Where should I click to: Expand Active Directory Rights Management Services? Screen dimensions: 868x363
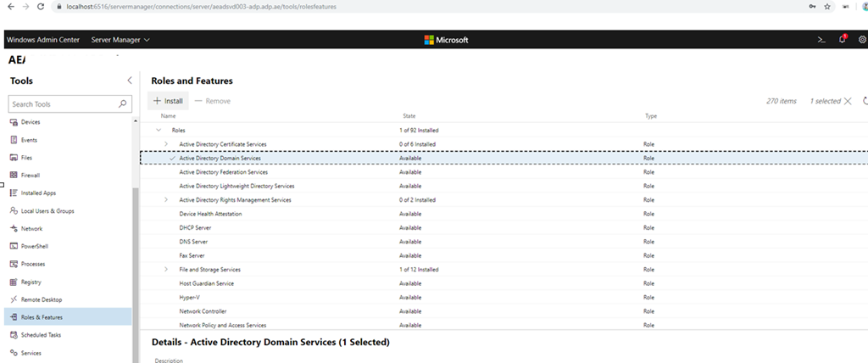[166, 199]
